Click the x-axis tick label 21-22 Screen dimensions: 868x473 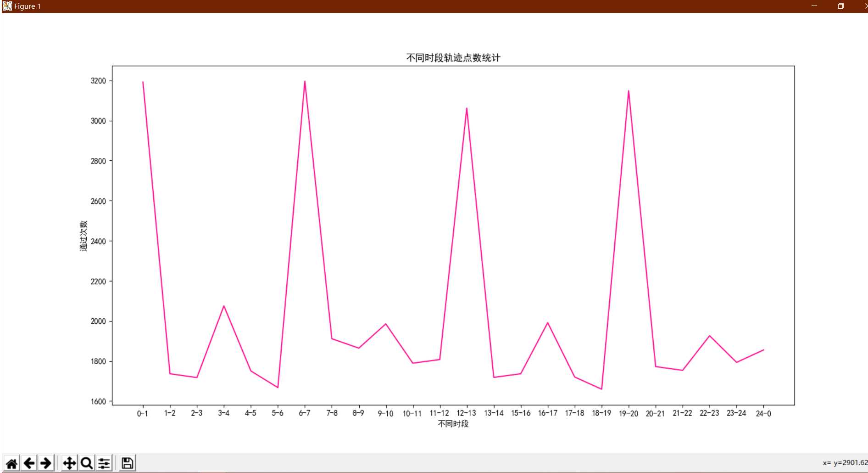[x=682, y=413]
